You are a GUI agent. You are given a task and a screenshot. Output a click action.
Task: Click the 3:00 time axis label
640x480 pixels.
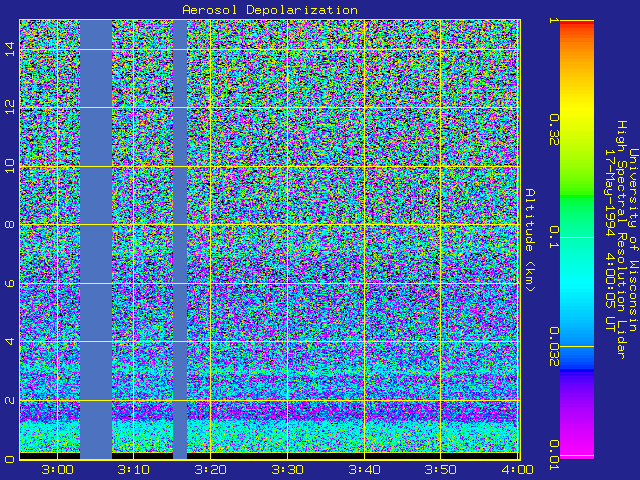[57, 469]
